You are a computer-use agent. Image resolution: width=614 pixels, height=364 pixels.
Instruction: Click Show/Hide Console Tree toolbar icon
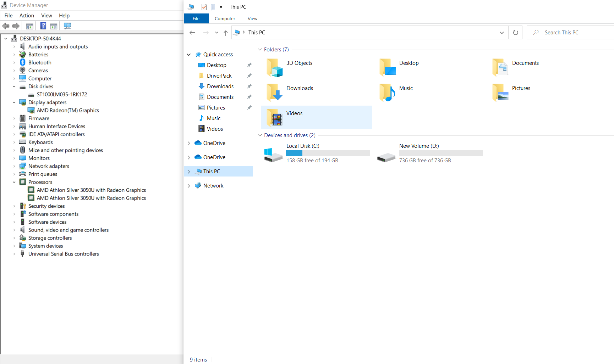(30, 26)
